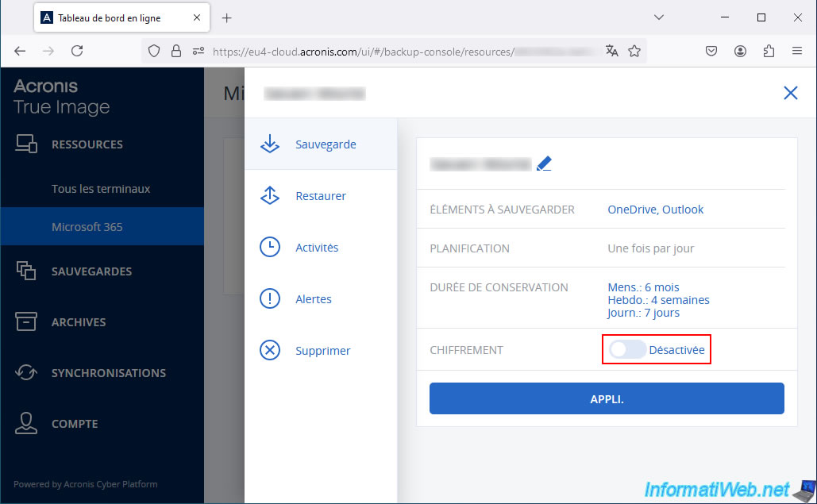The image size is (817, 504).
Task: Open the Activités section
Action: [321, 248]
